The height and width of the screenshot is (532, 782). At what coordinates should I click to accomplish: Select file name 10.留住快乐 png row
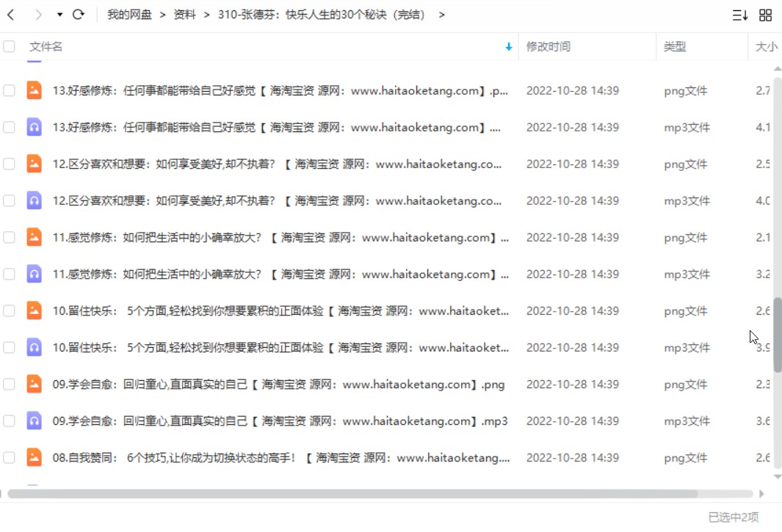click(280, 311)
